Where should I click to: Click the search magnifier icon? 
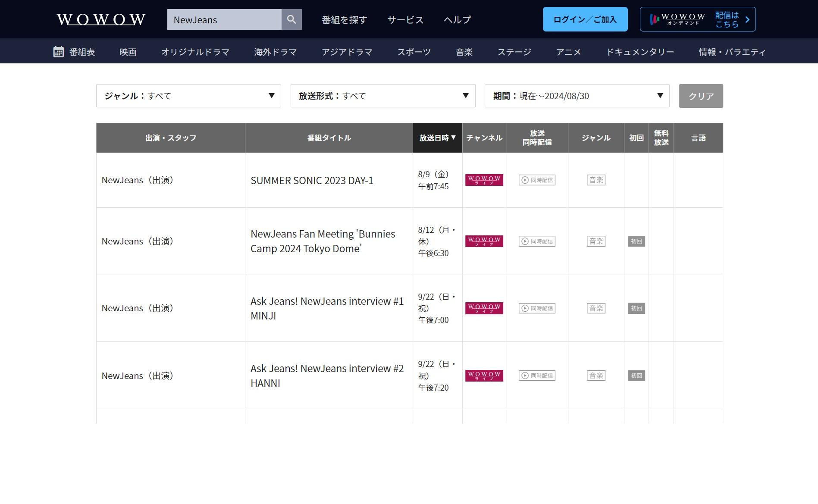(x=291, y=19)
